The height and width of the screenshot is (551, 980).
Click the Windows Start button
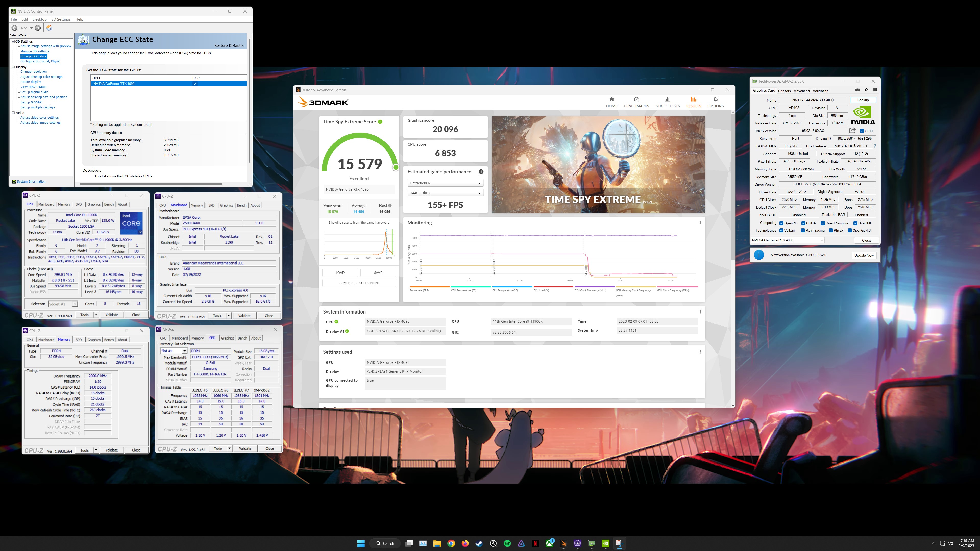pos(361,543)
